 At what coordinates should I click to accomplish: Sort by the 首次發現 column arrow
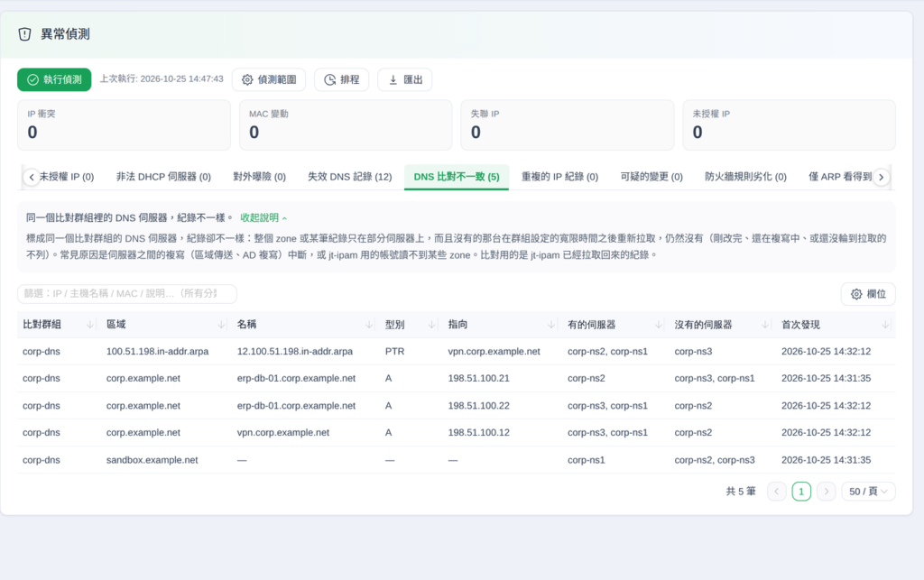(x=885, y=325)
